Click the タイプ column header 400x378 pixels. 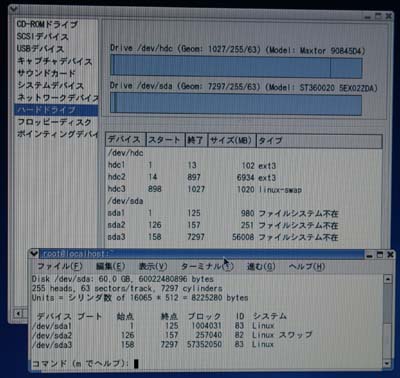click(x=319, y=140)
